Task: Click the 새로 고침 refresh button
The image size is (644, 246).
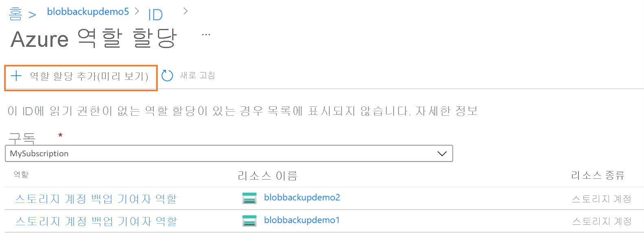Action: (188, 75)
